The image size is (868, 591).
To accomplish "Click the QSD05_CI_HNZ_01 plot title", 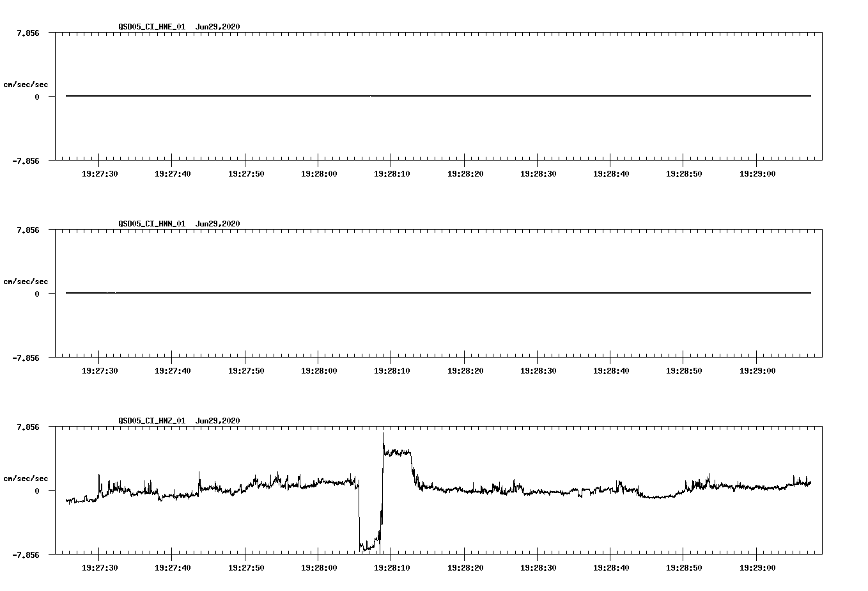I will click(x=152, y=421).
